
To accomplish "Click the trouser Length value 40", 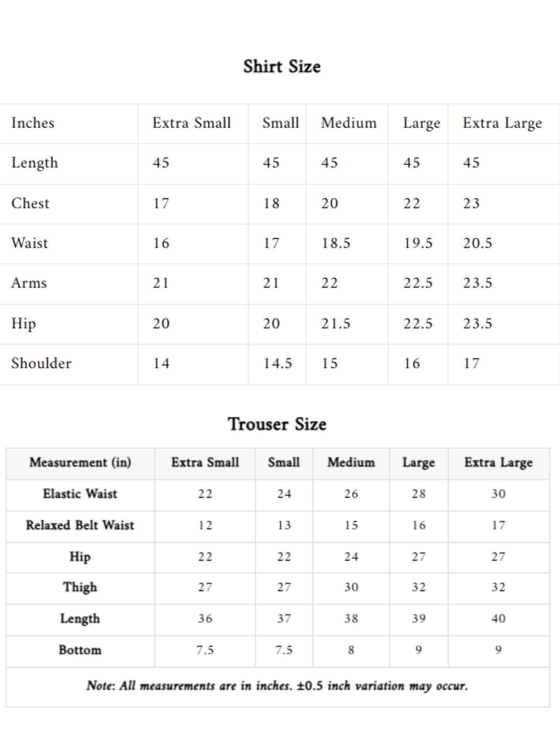I will coord(498,619).
